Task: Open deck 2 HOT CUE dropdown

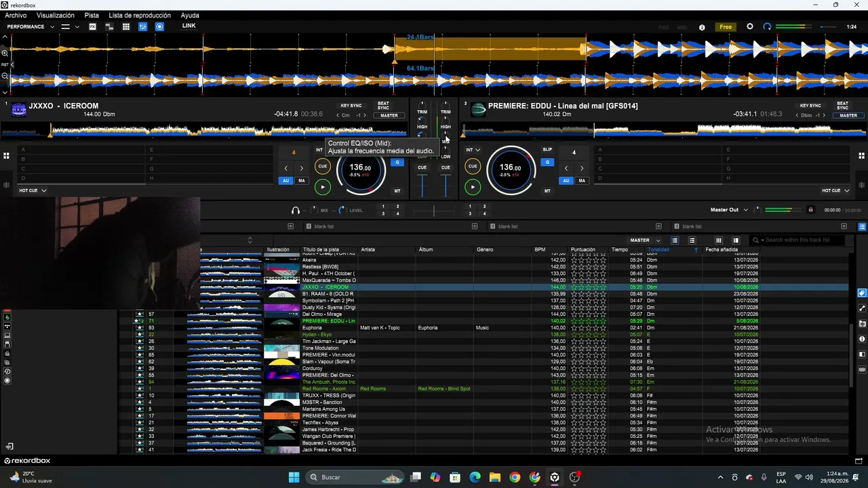Action: (x=835, y=190)
